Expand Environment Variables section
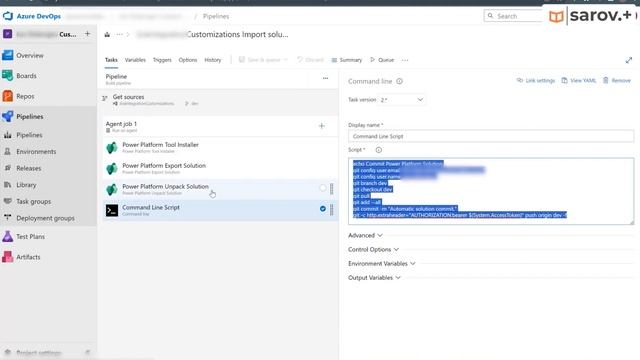 (382, 263)
